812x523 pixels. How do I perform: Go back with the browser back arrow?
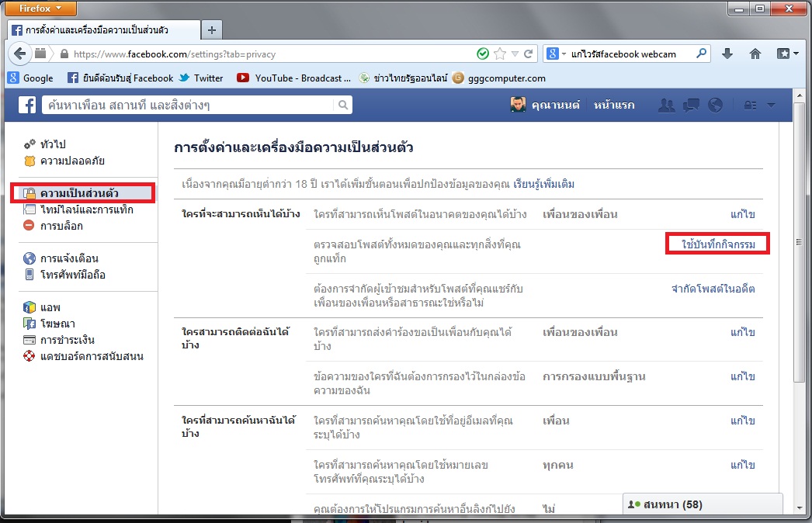pos(19,54)
